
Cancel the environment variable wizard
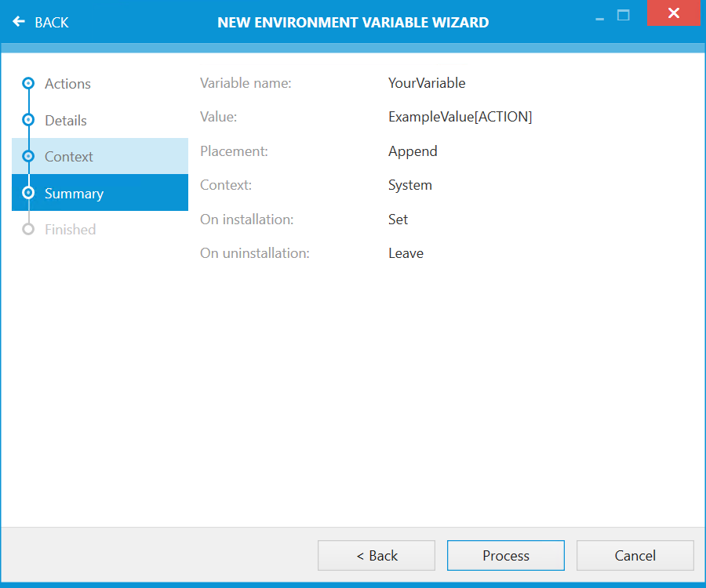pyautogui.click(x=635, y=556)
